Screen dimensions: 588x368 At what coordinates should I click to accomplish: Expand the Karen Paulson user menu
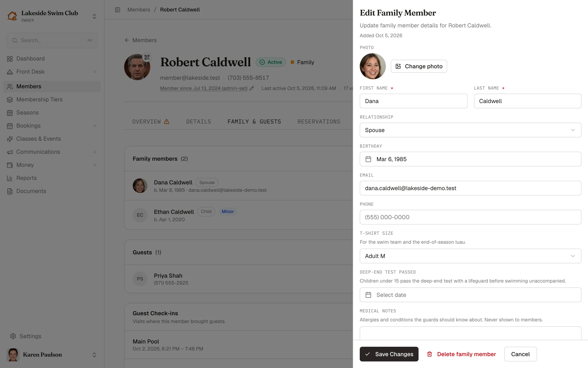(94, 355)
